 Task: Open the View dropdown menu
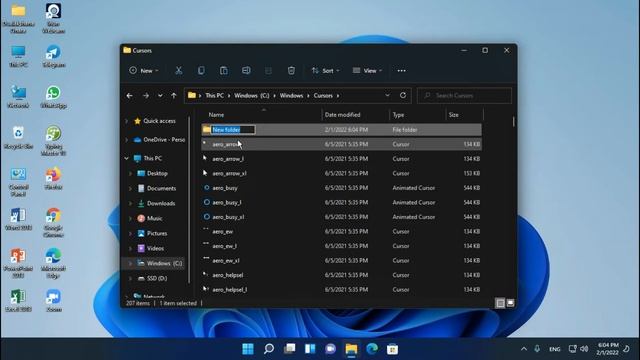[367, 71]
